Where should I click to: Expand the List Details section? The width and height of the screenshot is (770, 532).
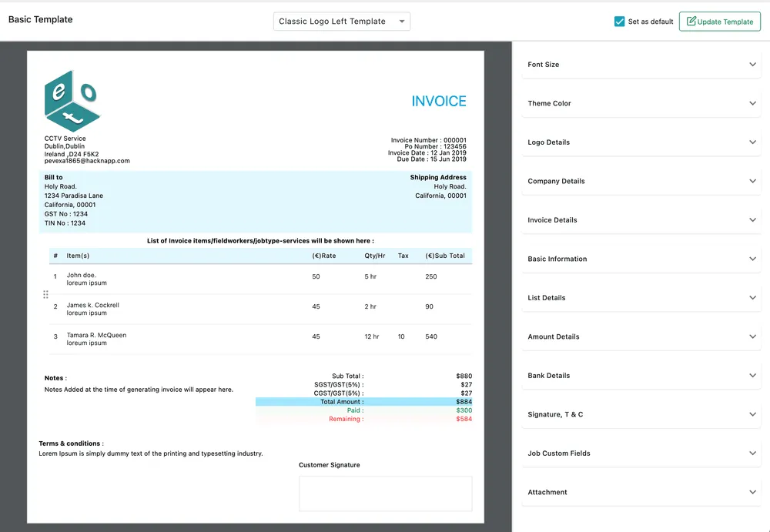[x=641, y=298]
